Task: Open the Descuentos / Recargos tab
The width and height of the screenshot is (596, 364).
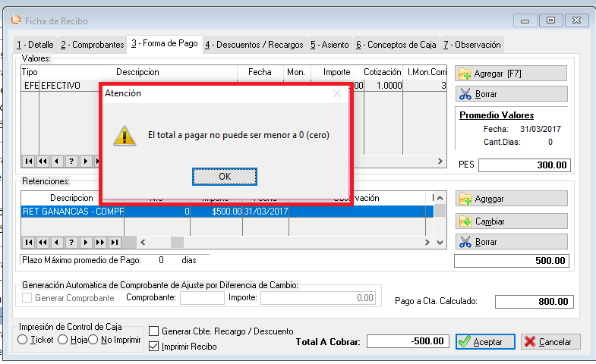Action: [x=254, y=45]
